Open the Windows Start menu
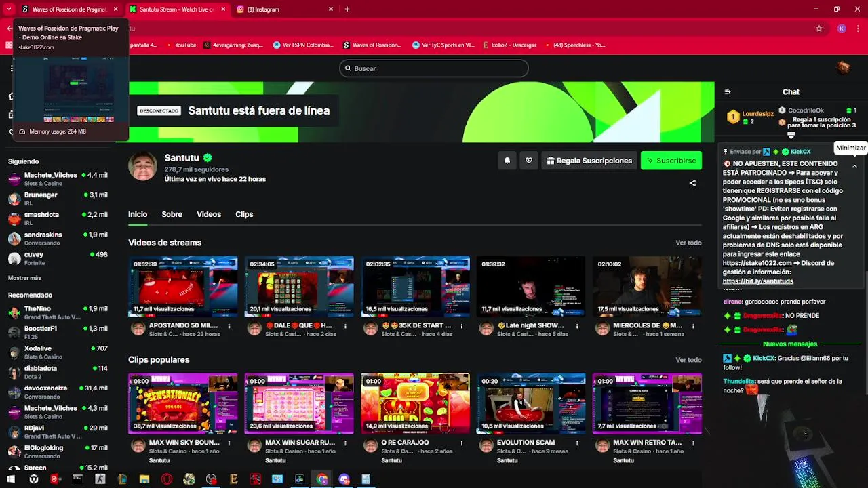 pos(11,479)
